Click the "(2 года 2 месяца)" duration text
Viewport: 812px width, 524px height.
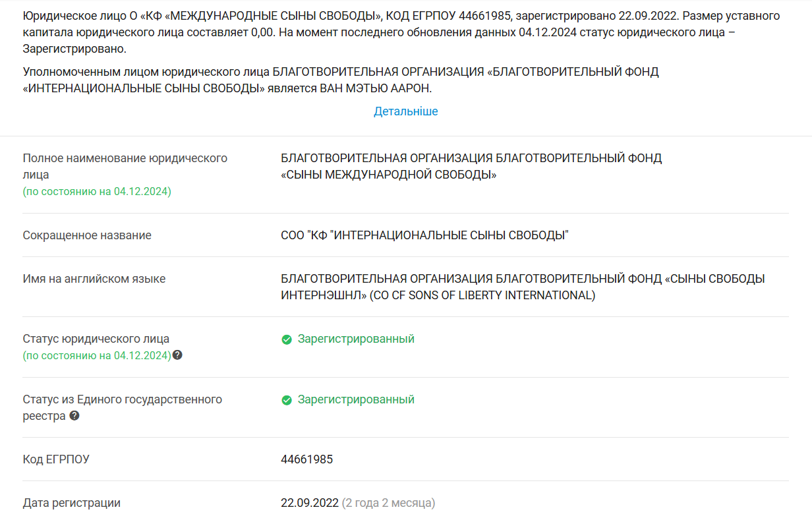coord(388,503)
